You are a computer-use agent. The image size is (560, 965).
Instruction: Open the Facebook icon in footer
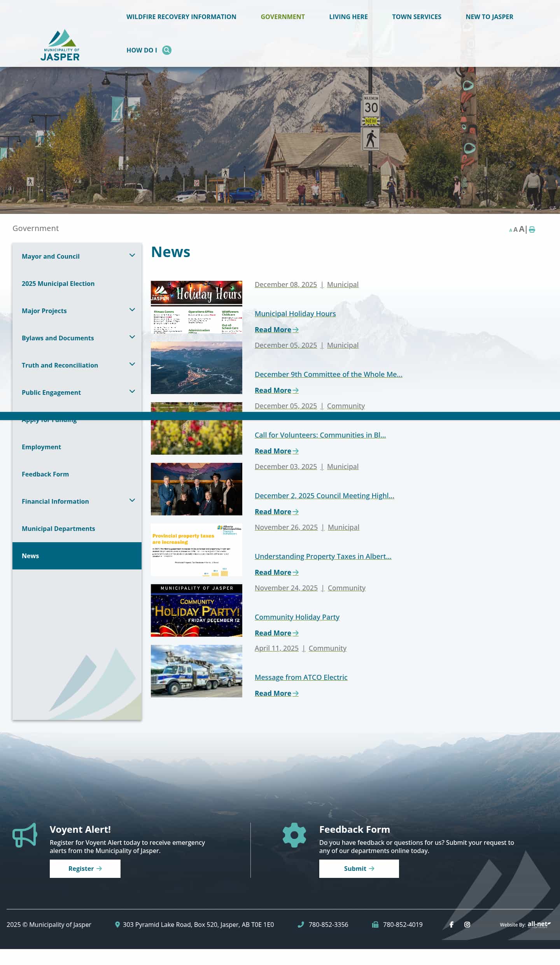click(451, 925)
